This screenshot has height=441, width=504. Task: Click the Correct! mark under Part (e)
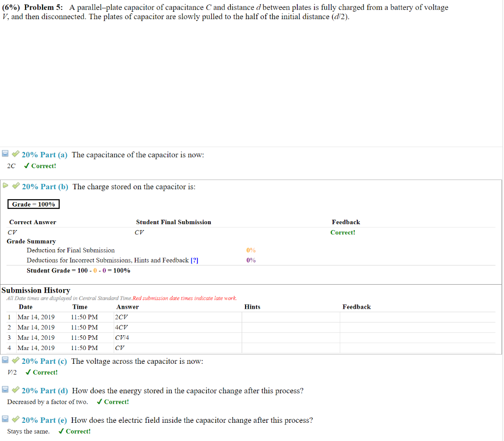pyautogui.click(x=75, y=431)
